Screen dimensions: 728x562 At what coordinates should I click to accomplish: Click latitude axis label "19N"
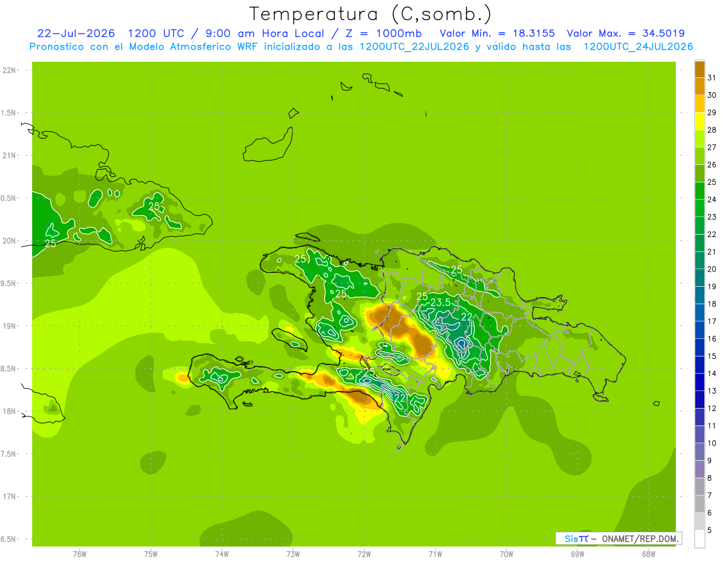(x=9, y=326)
